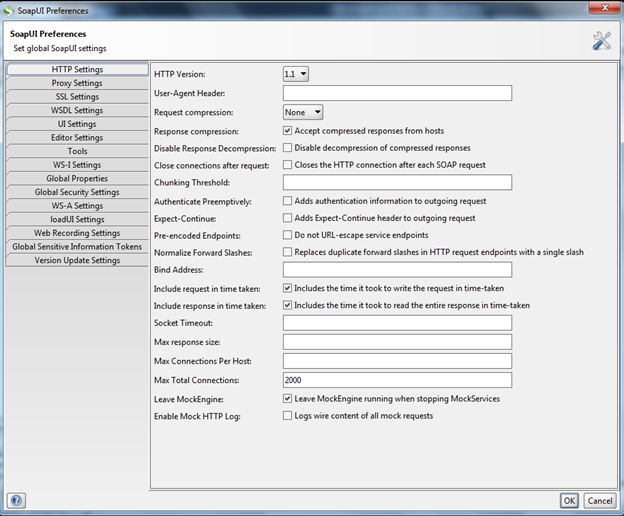Expand the Request compression dropdown

(x=303, y=112)
